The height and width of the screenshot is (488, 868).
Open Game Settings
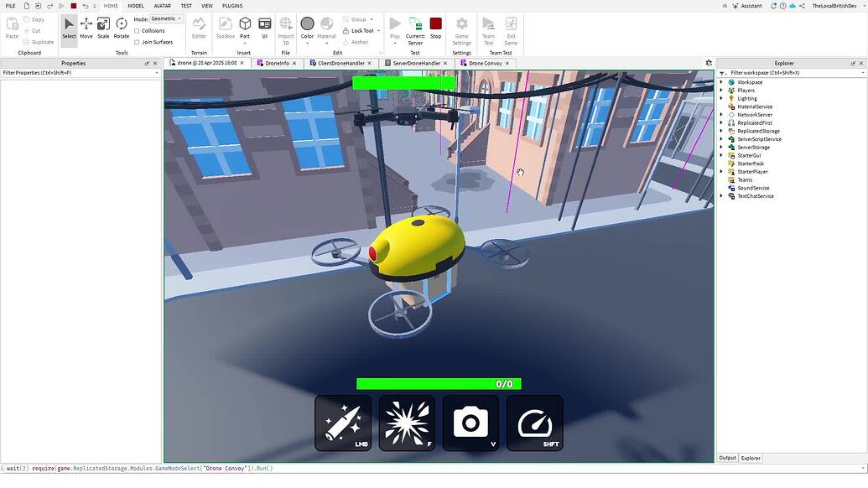tap(461, 25)
